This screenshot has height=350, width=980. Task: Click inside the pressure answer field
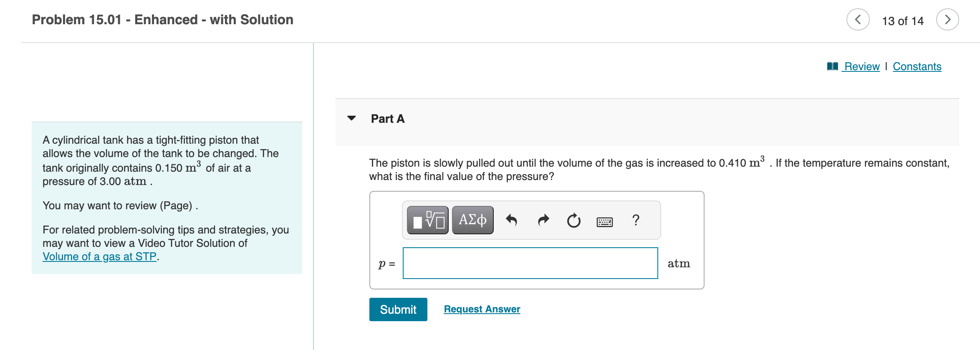[530, 263]
